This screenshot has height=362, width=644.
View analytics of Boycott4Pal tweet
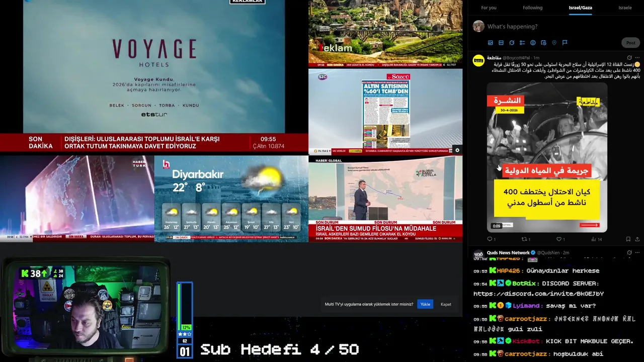point(594,239)
